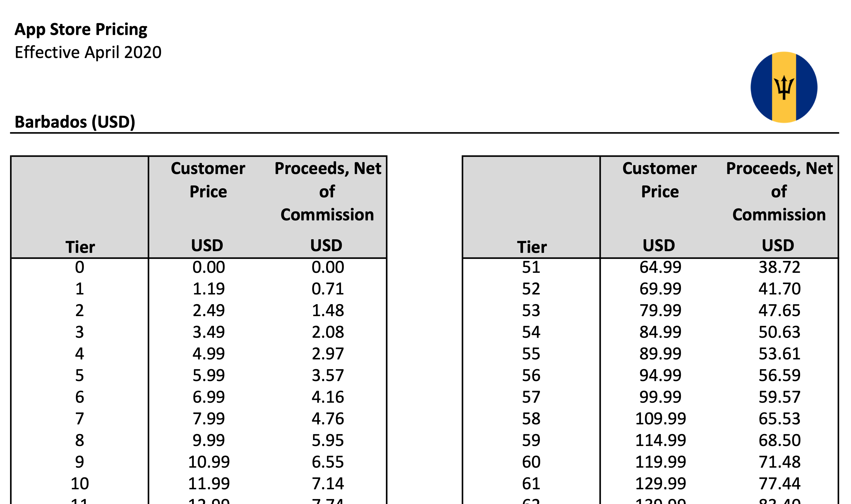The width and height of the screenshot is (851, 504).
Task: Click the tier 60 row number
Action: point(531,462)
